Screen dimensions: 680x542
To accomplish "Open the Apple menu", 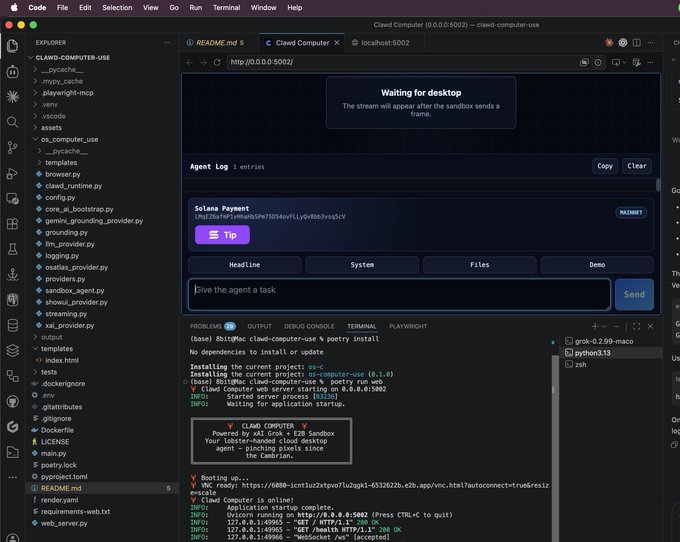I will pyautogui.click(x=14, y=7).
